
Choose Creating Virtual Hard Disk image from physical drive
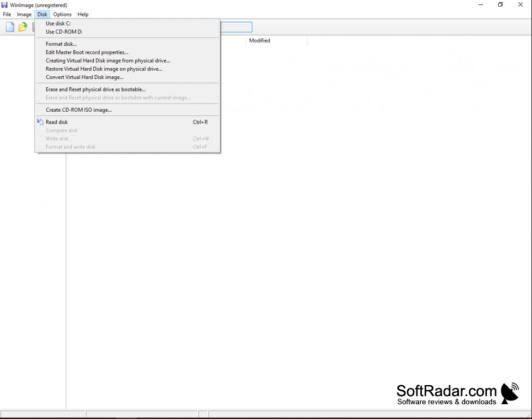click(128, 60)
